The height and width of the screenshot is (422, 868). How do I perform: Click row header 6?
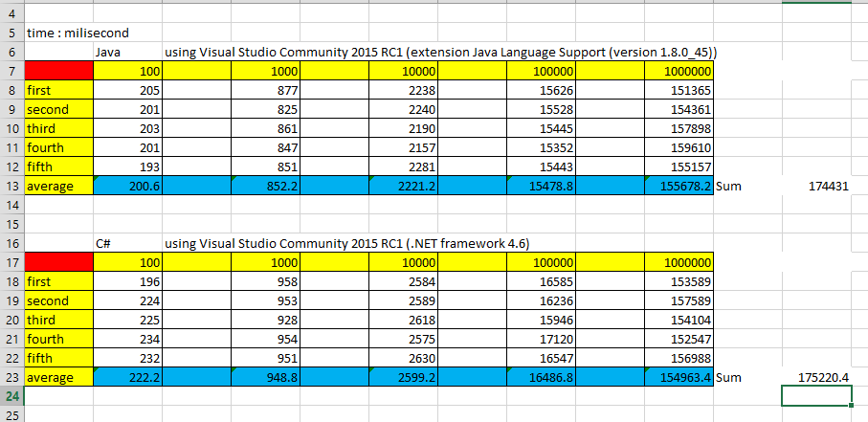click(11, 52)
